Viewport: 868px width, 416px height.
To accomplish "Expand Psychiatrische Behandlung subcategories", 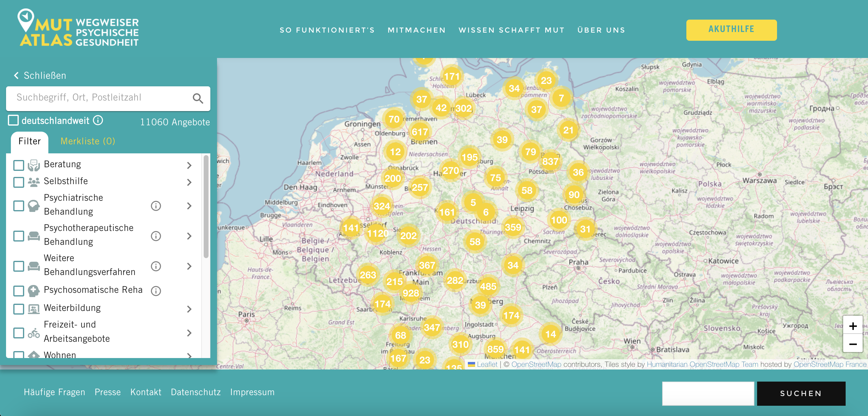I will [189, 206].
